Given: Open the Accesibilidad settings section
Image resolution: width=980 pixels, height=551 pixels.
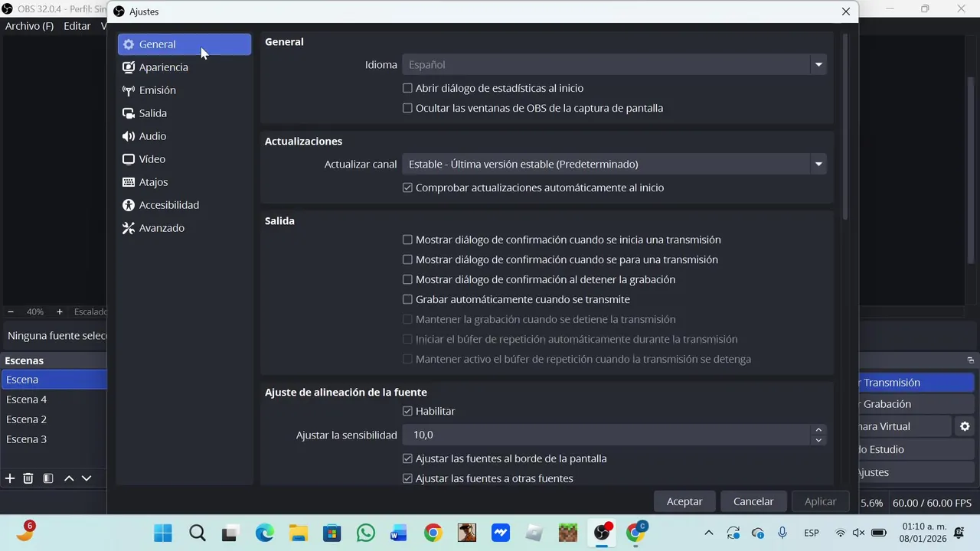Looking at the screenshot, I should click(x=185, y=205).
